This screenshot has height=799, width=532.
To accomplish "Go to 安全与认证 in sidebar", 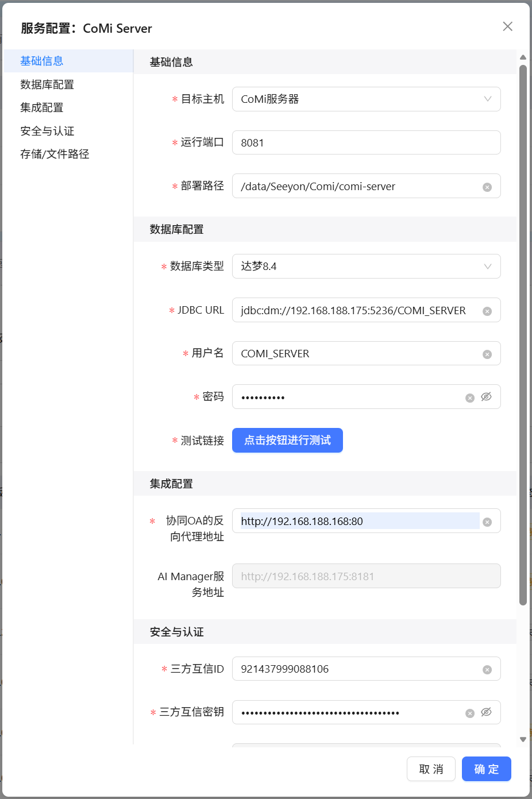I will [x=47, y=131].
